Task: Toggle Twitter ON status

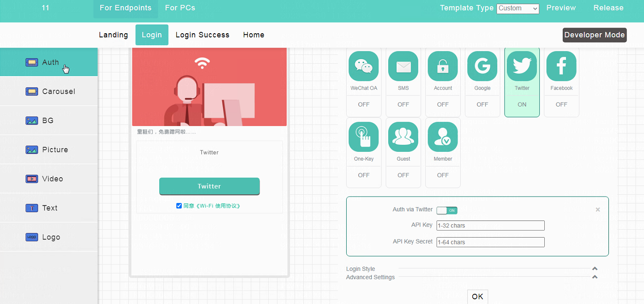Action: tap(522, 104)
